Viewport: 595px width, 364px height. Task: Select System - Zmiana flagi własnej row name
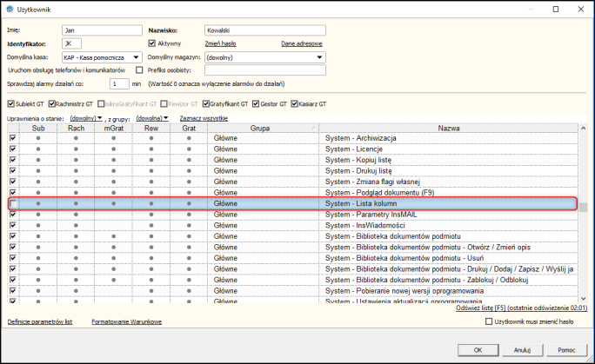[x=372, y=182]
